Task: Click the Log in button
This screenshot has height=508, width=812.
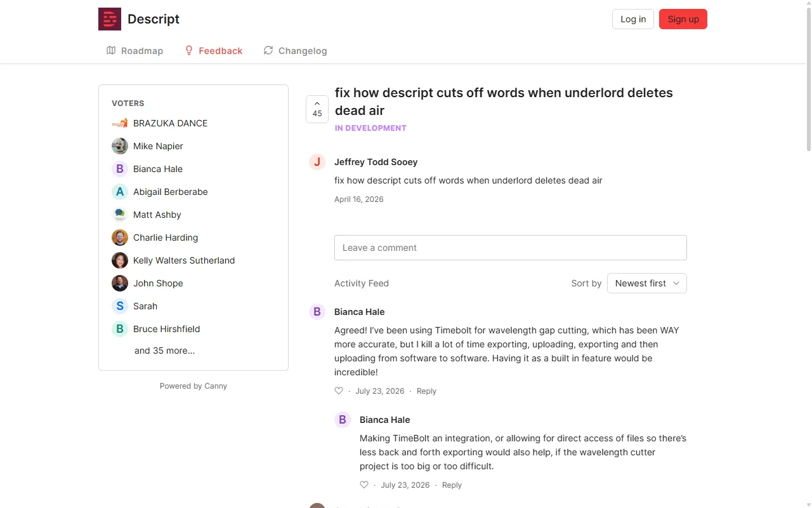Action: point(633,19)
